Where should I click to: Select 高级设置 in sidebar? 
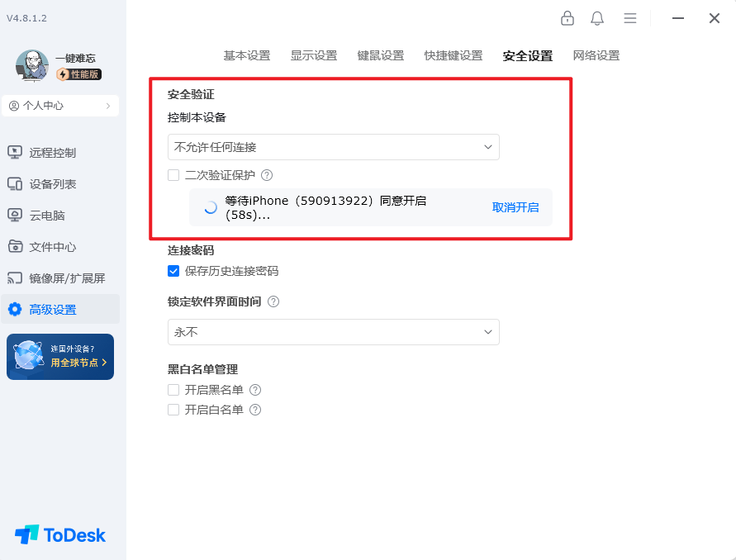point(60,310)
